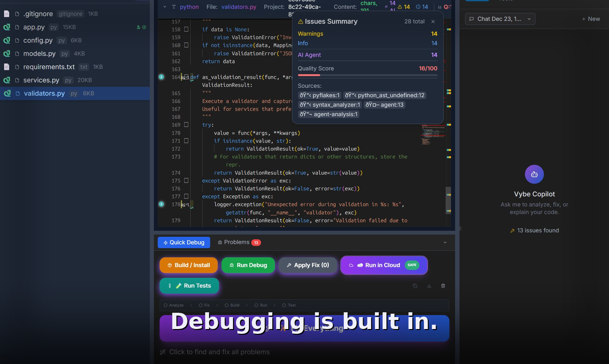
Task: Select the pyflakes:1 source badge in Issues Summary
Action: point(319,95)
